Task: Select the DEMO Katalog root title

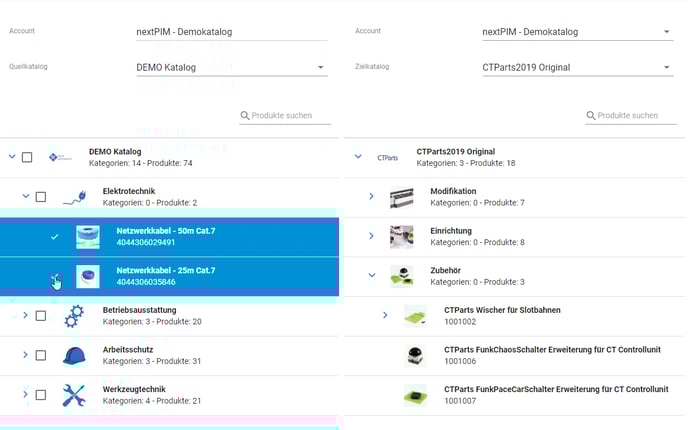Action: 115,151
